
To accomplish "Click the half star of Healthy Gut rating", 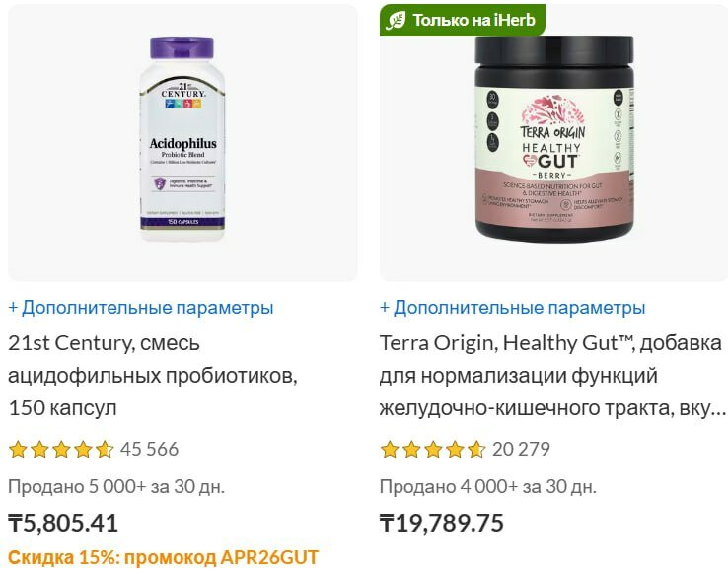I will click(x=476, y=449).
